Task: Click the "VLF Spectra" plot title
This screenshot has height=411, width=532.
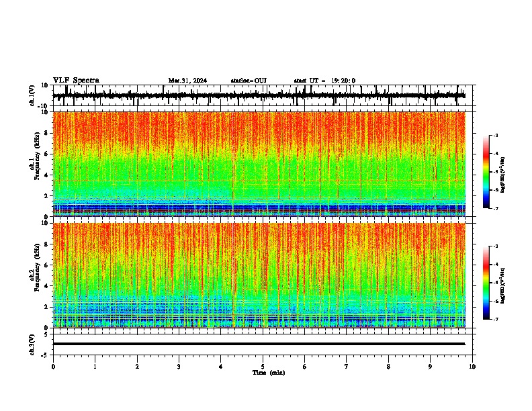Action: pos(76,81)
